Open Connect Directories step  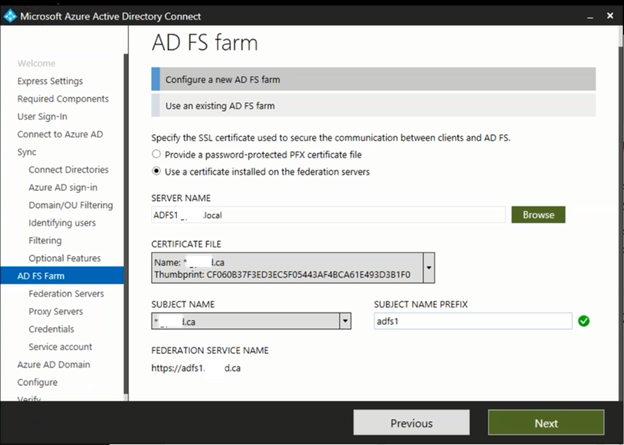[68, 170]
